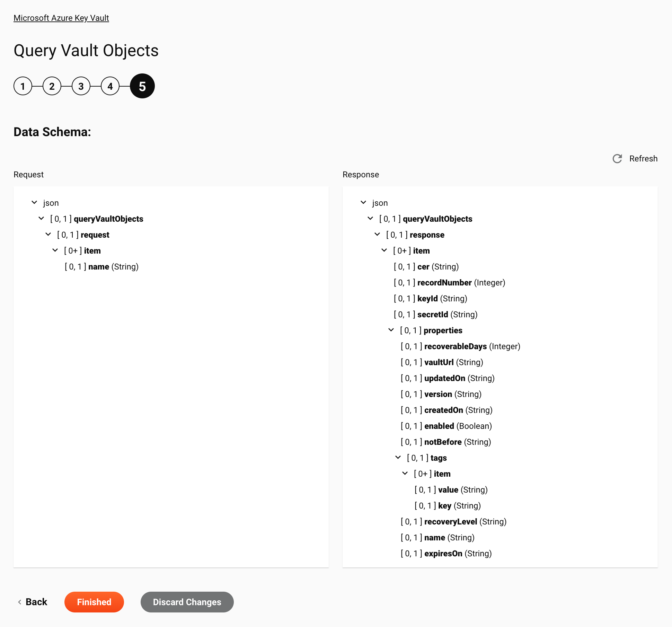Click step 3 circle in wizard navigation
672x627 pixels.
tap(81, 87)
